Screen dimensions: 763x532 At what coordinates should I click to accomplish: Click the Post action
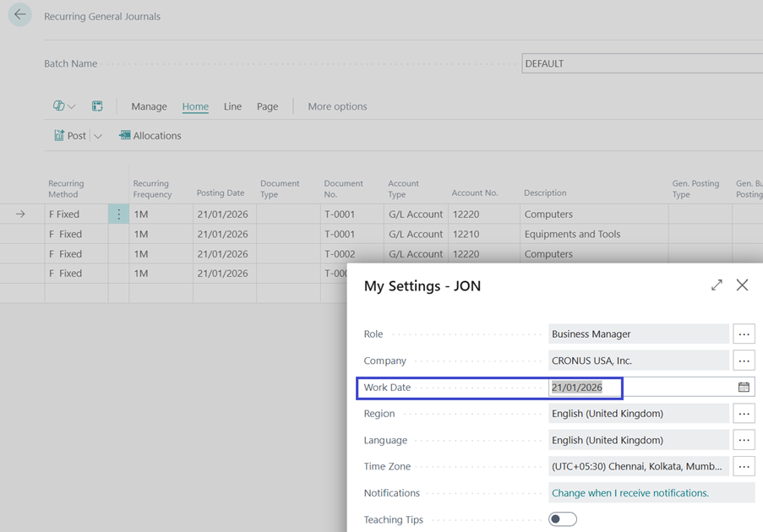click(x=70, y=136)
